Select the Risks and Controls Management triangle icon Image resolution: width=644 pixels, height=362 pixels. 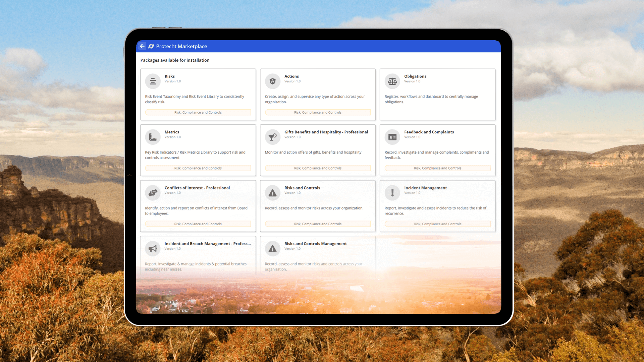[x=272, y=248]
